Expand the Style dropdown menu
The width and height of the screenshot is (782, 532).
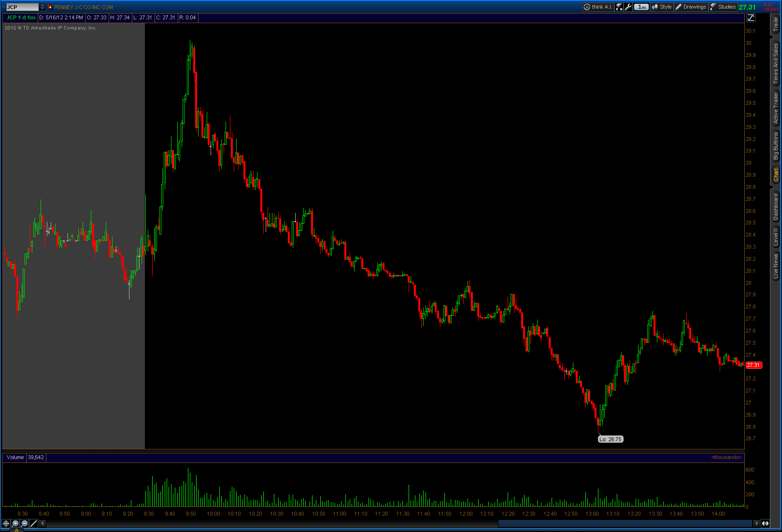(x=662, y=7)
